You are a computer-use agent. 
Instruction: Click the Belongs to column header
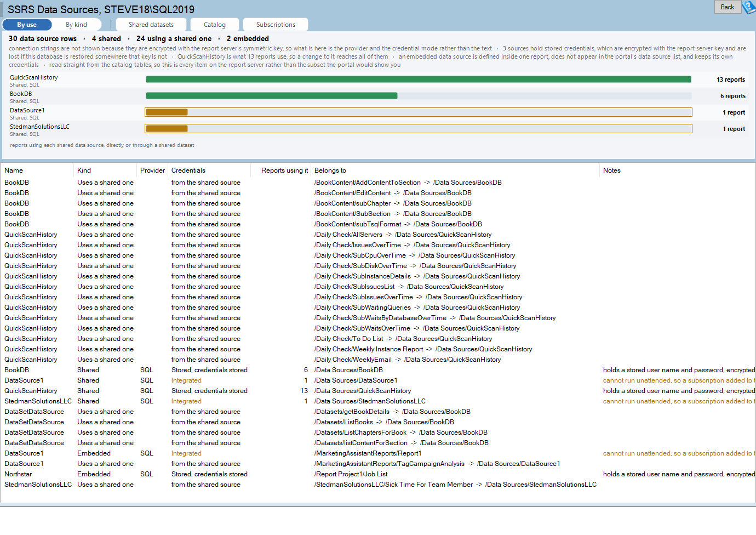coord(455,170)
